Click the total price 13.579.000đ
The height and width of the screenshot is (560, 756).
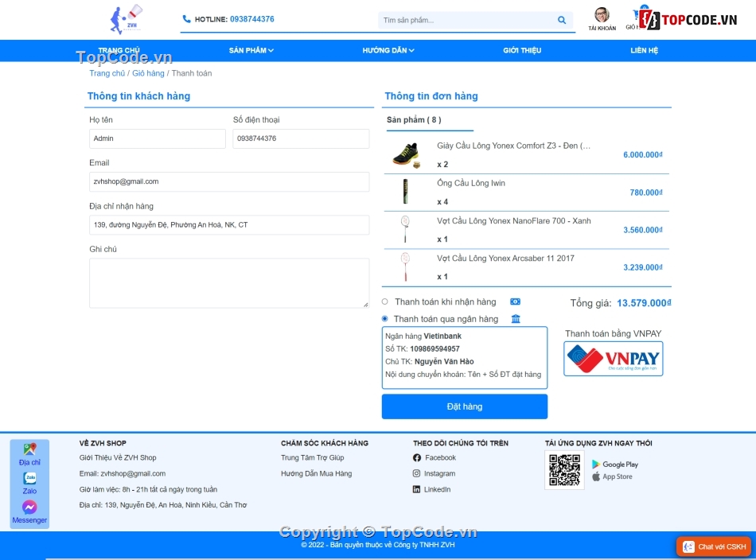click(644, 303)
